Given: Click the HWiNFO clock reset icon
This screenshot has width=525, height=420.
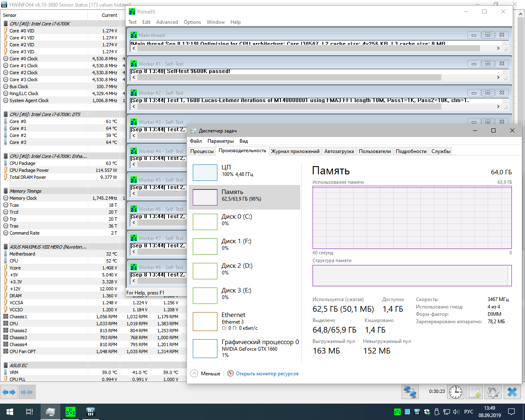Looking at the screenshot, I should pyautogui.click(x=456, y=392).
